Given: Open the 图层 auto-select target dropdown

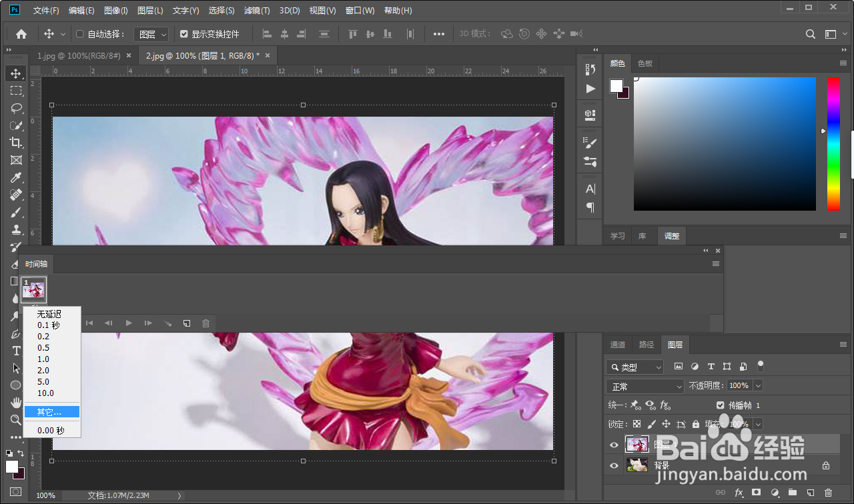Looking at the screenshot, I should [151, 34].
